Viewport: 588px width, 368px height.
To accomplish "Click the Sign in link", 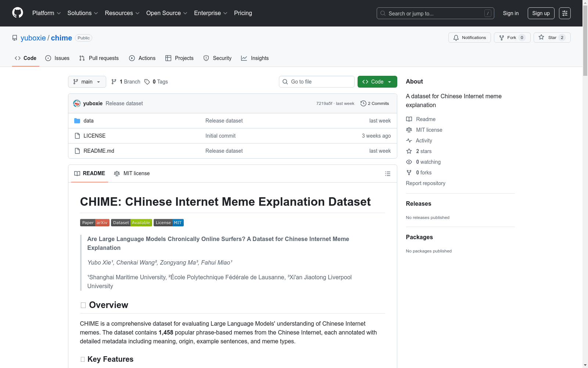I will [x=511, y=13].
